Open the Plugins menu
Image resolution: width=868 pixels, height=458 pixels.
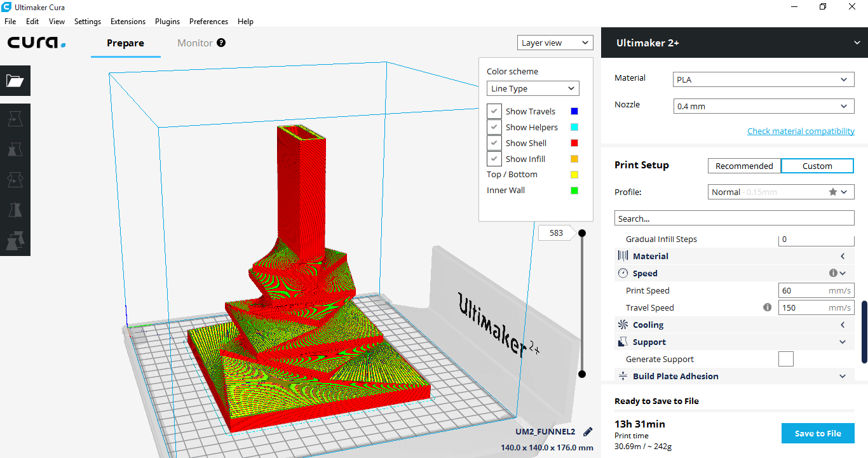(x=167, y=21)
